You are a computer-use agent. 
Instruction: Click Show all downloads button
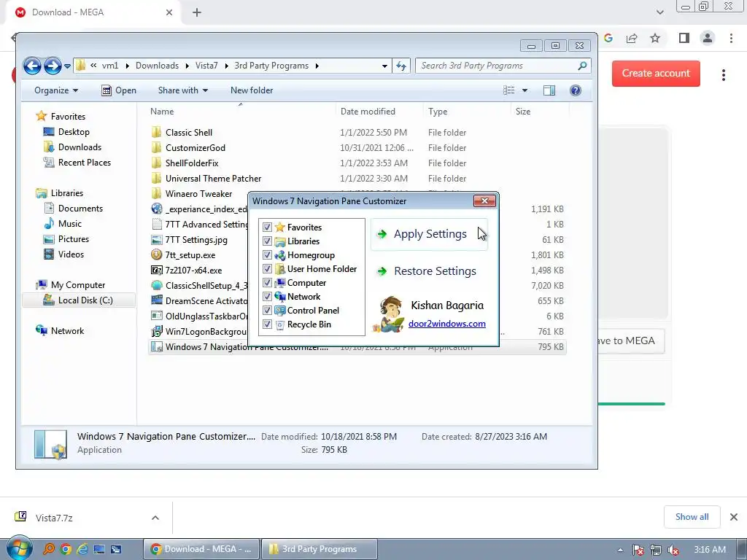tap(692, 517)
